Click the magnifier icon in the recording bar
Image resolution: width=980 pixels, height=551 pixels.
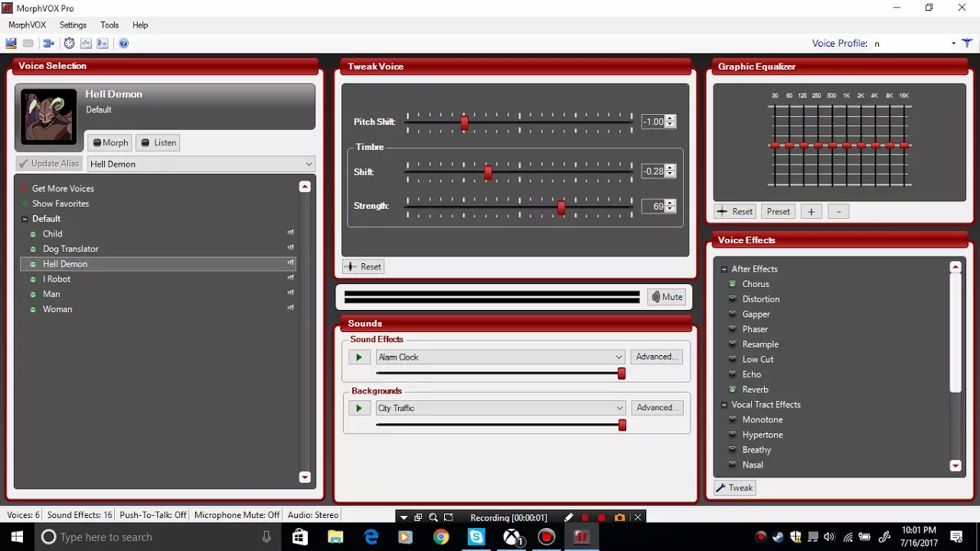click(433, 517)
